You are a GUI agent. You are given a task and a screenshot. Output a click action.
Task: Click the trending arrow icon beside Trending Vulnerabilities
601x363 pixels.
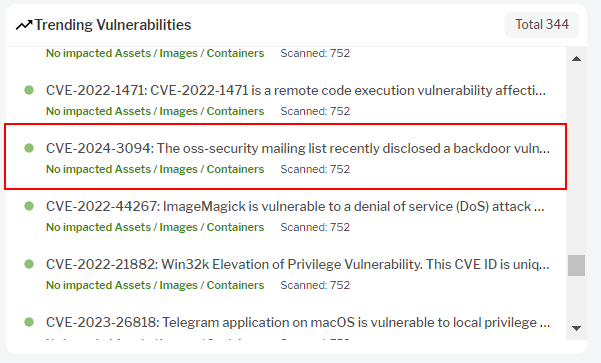click(x=24, y=25)
